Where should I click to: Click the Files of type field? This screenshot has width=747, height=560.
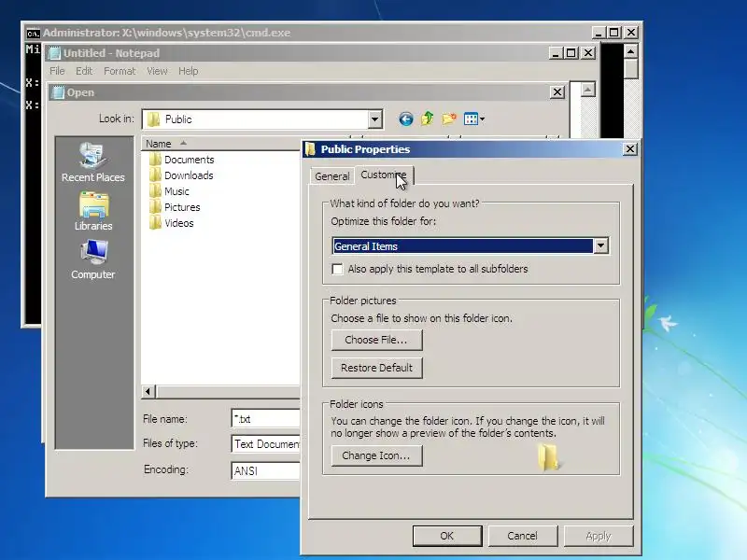[266, 444]
